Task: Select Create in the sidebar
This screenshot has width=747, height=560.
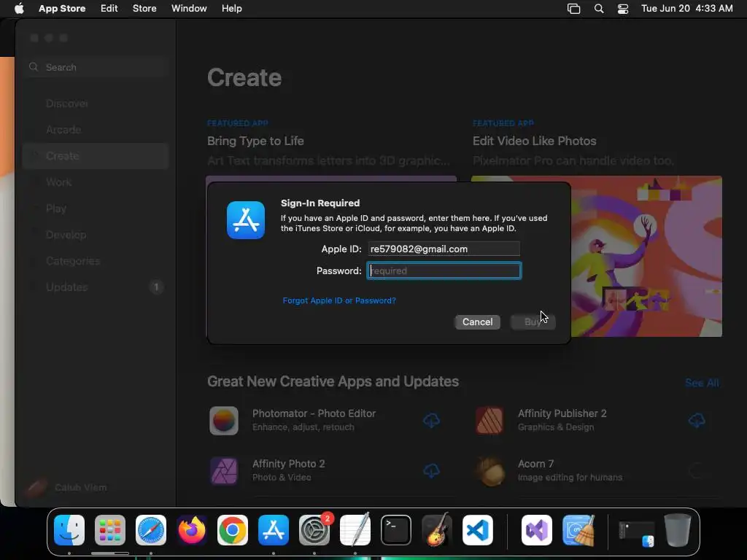Action: [x=96, y=156]
